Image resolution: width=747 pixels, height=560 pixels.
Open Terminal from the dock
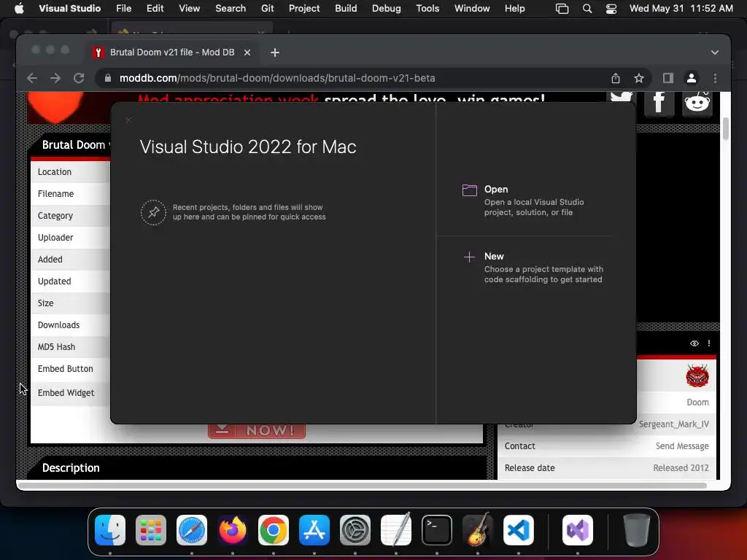(437, 530)
